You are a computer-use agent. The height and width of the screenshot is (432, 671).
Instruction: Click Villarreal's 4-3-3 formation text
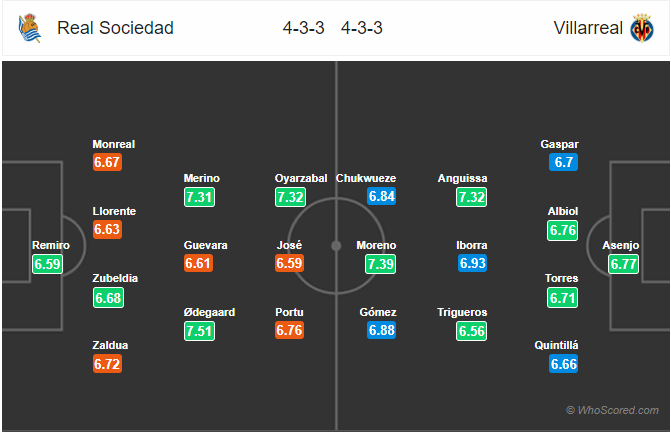coord(362,28)
